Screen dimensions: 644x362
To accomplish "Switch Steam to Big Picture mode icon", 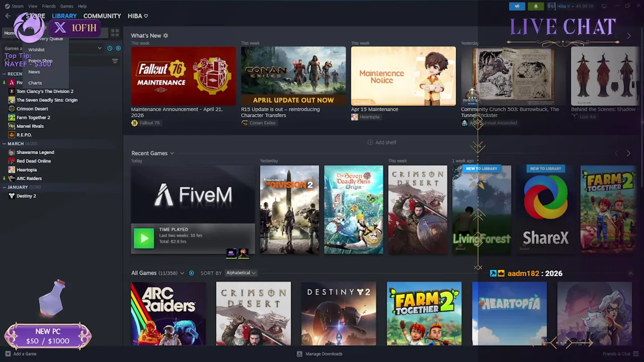I will point(604,6).
